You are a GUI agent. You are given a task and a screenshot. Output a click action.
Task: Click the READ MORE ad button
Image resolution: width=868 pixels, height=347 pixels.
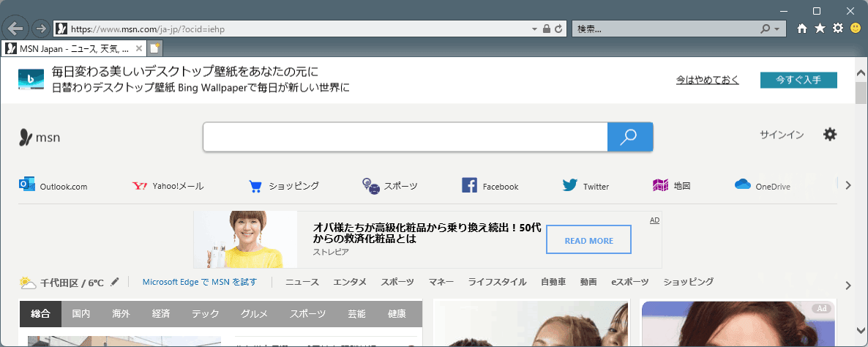[x=589, y=239]
